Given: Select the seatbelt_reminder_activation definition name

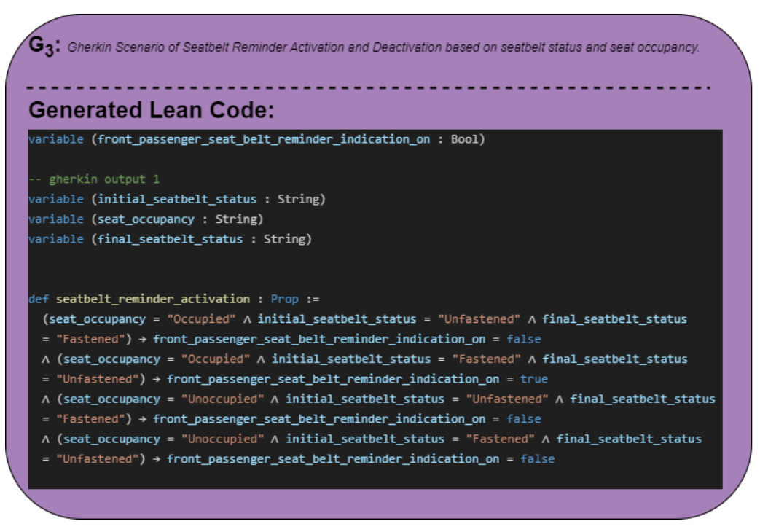Looking at the screenshot, I should click(x=153, y=299).
